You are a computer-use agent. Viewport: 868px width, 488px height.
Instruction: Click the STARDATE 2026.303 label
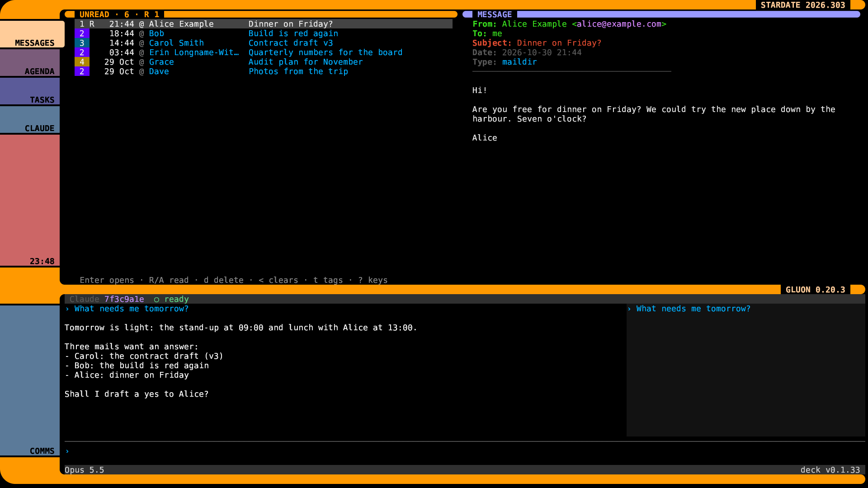point(802,5)
